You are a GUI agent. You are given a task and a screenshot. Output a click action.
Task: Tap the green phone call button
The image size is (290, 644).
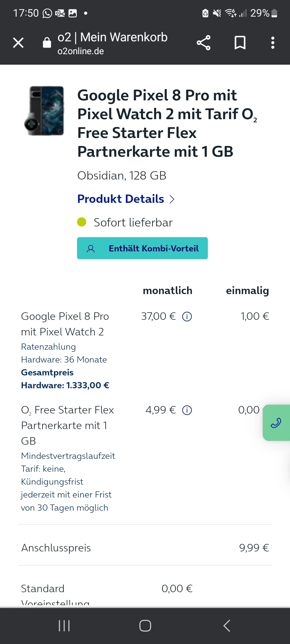point(276,423)
